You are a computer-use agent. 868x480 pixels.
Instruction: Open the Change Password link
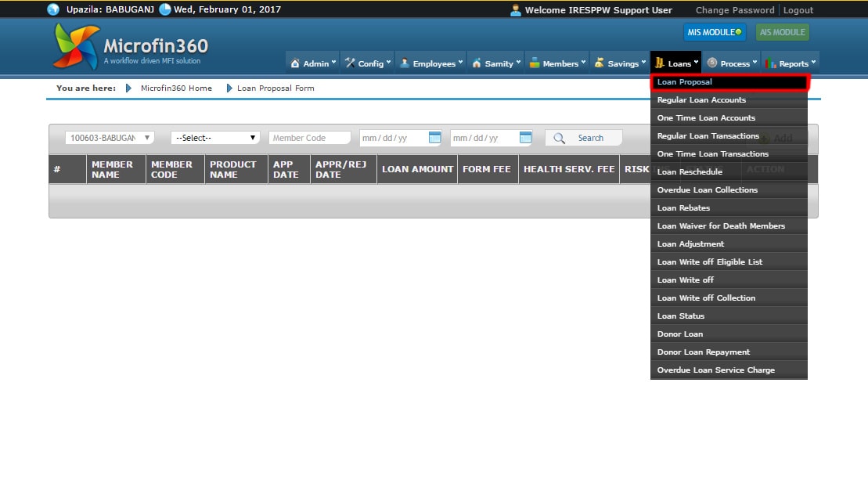coord(734,10)
